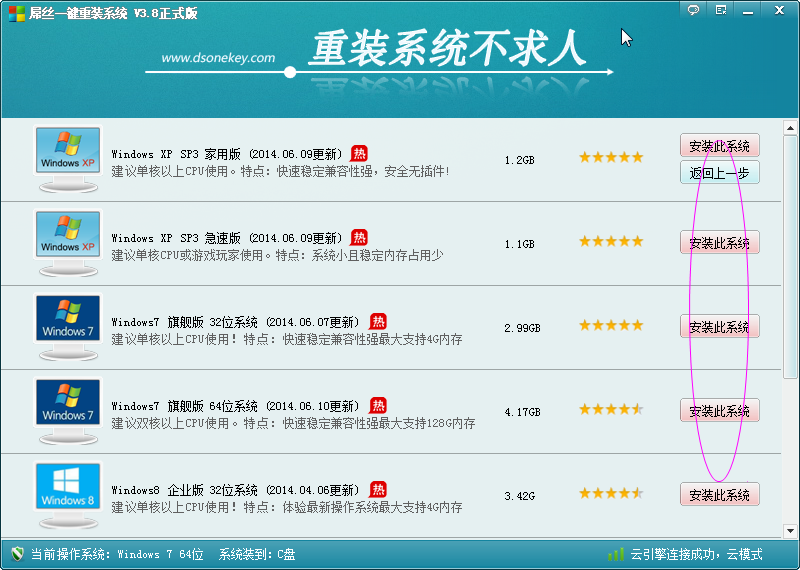
Task: Open the title bar menu icon
Action: pos(720,9)
